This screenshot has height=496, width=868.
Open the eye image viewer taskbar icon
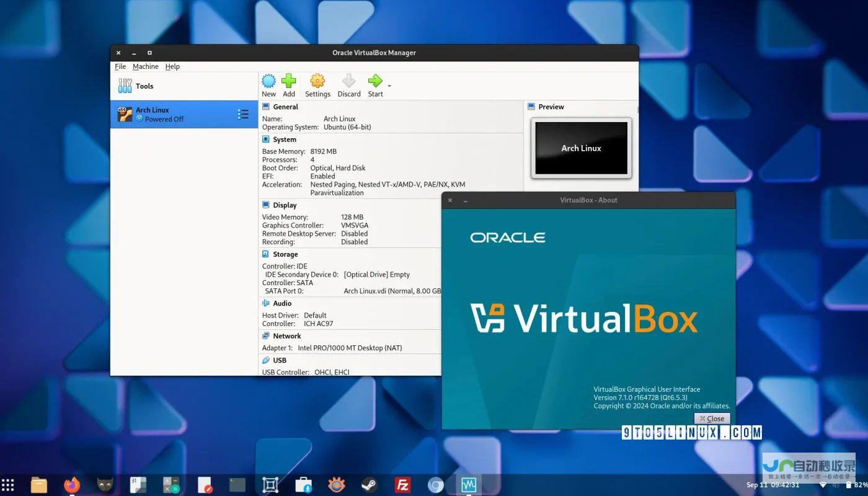coord(337,485)
